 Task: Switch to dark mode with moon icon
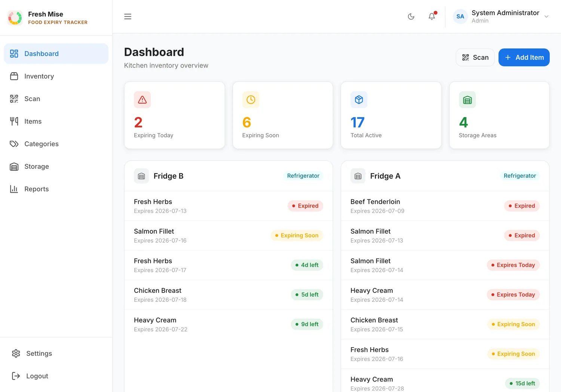tap(411, 16)
